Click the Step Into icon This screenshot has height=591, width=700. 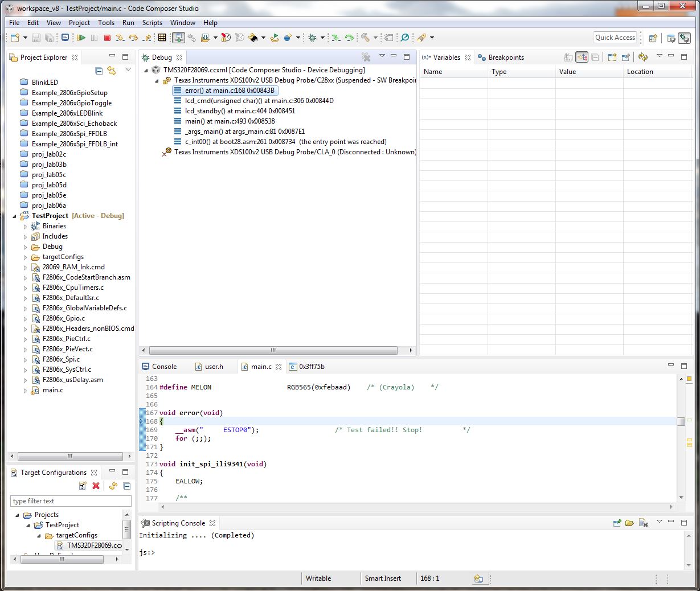[120, 38]
